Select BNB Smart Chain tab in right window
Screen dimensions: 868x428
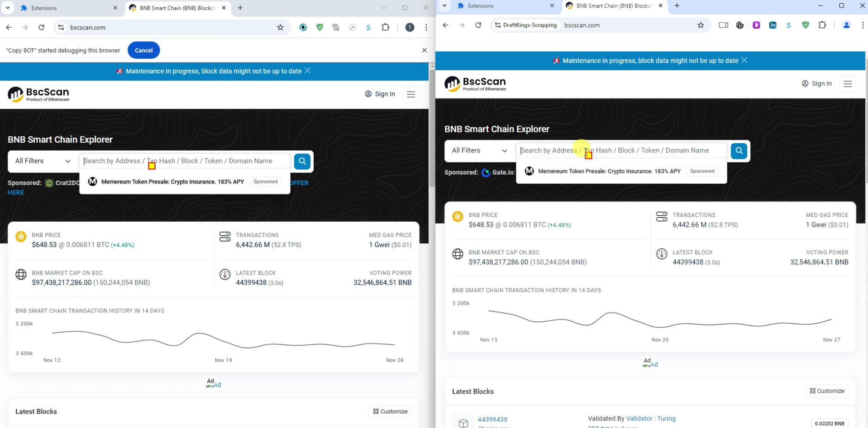pos(614,6)
